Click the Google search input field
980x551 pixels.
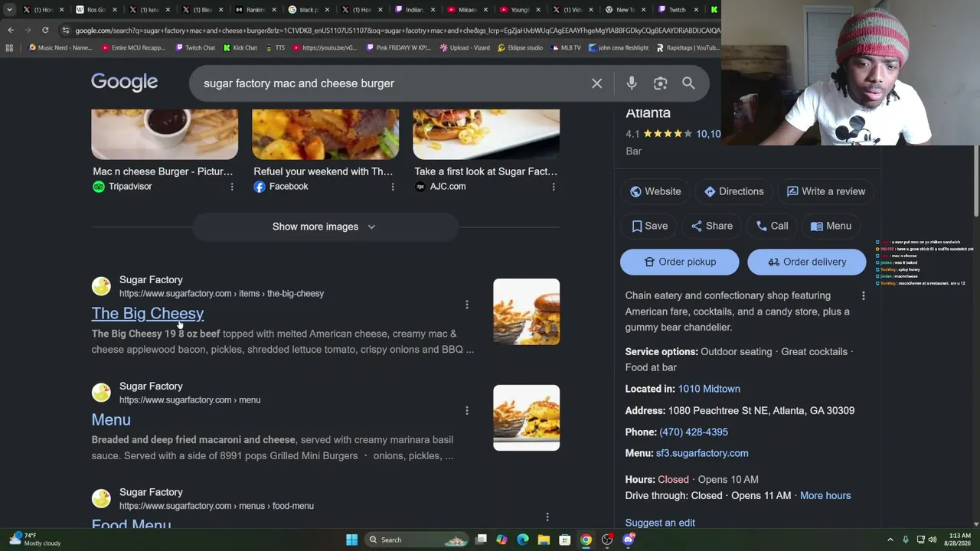(390, 83)
